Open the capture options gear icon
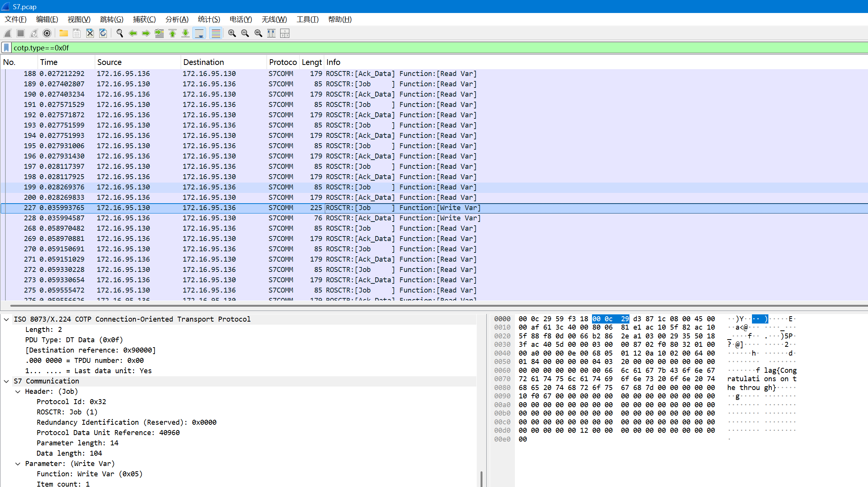Image resolution: width=868 pixels, height=487 pixels. (47, 34)
